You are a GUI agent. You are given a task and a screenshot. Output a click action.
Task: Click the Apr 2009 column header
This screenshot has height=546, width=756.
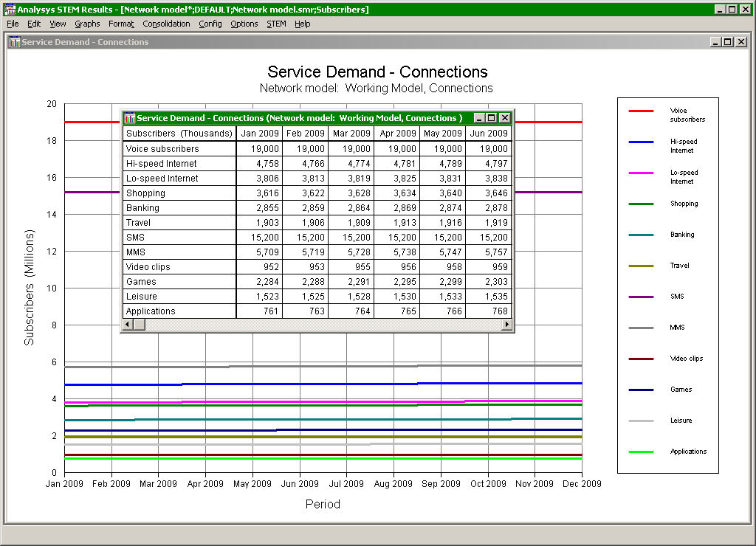396,134
